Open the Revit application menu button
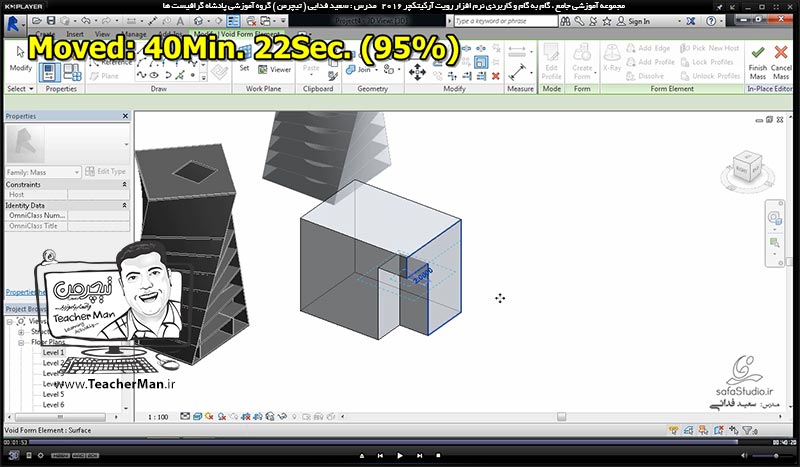This screenshot has width=800, height=467. pyautogui.click(x=14, y=24)
